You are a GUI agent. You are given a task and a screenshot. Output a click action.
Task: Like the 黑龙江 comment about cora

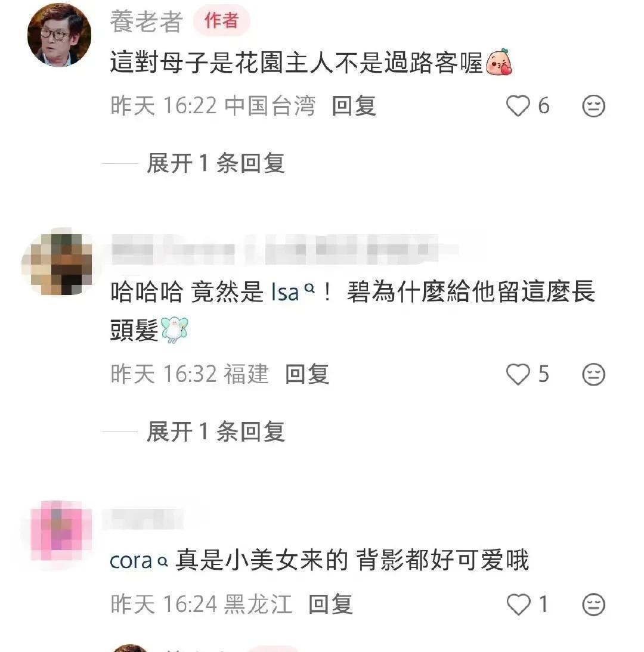coord(518,604)
